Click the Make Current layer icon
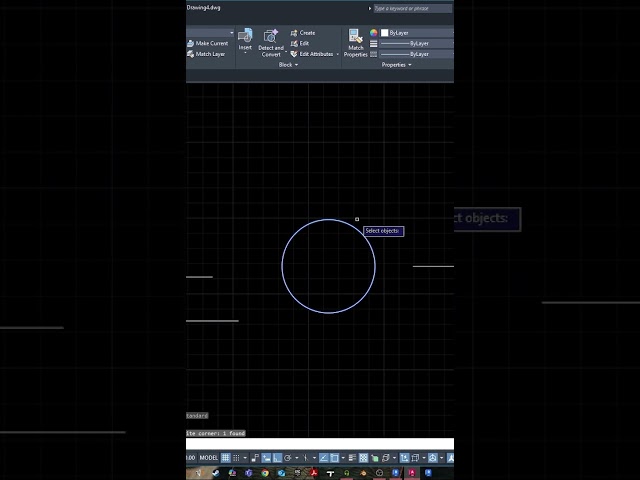Screen dimensions: 640x480 (190, 43)
